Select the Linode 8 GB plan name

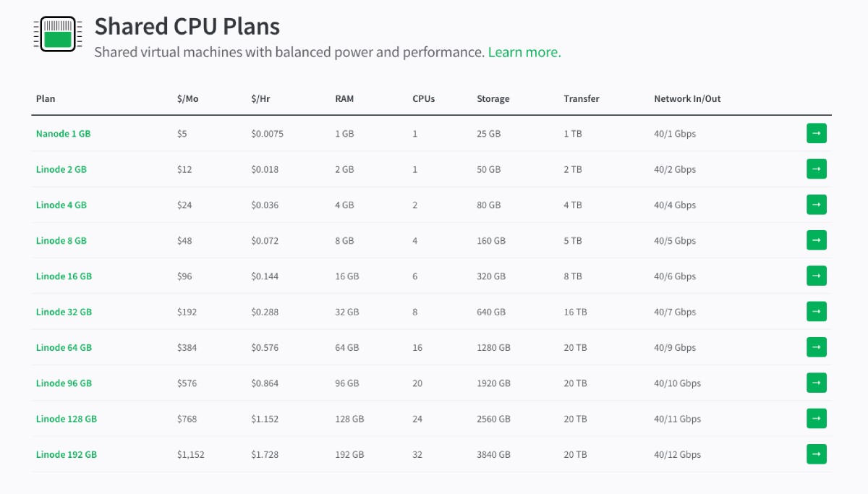[x=61, y=241]
